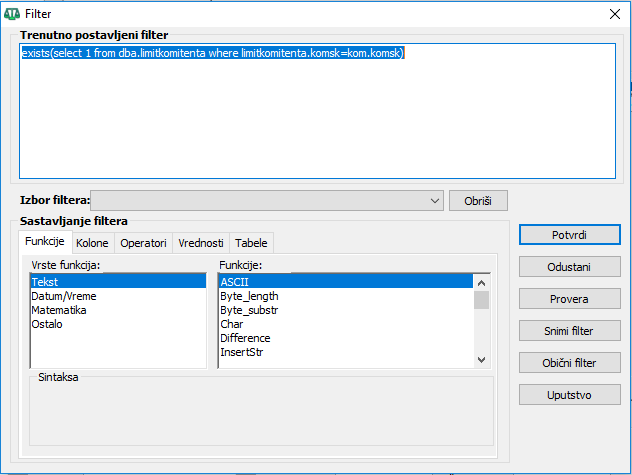
Task: Click the functions list scrollbar thumb
Action: [x=481, y=300]
